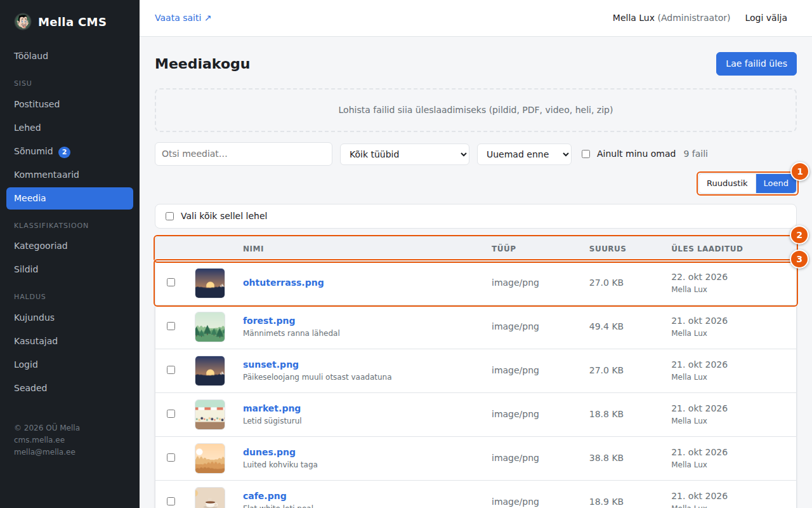This screenshot has width=812, height=508.
Task: Click the file drop zone area
Action: [476, 110]
